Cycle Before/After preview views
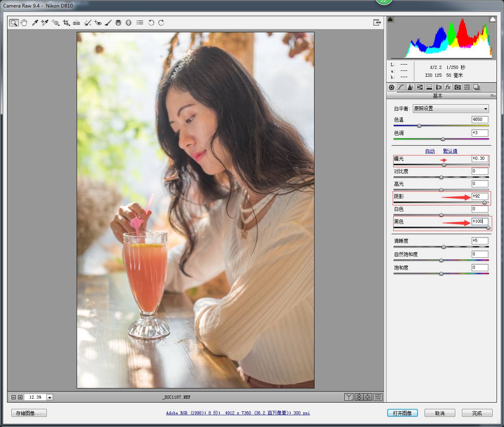This screenshot has width=504, height=427. coord(349,397)
